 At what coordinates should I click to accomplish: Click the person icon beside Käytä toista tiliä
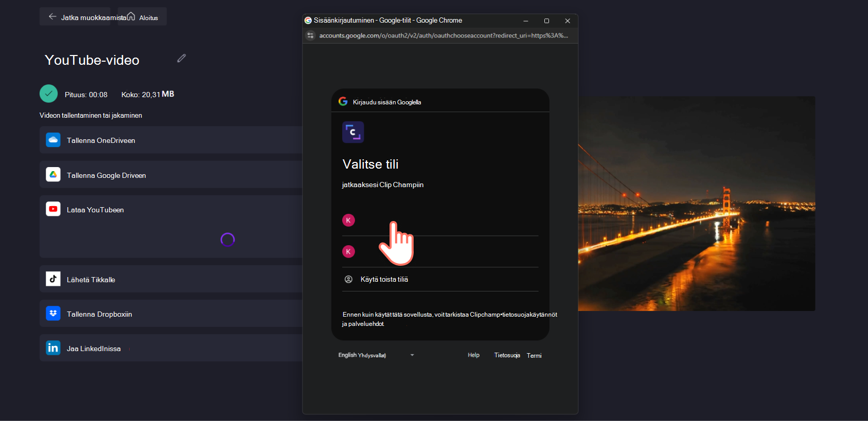(x=348, y=279)
